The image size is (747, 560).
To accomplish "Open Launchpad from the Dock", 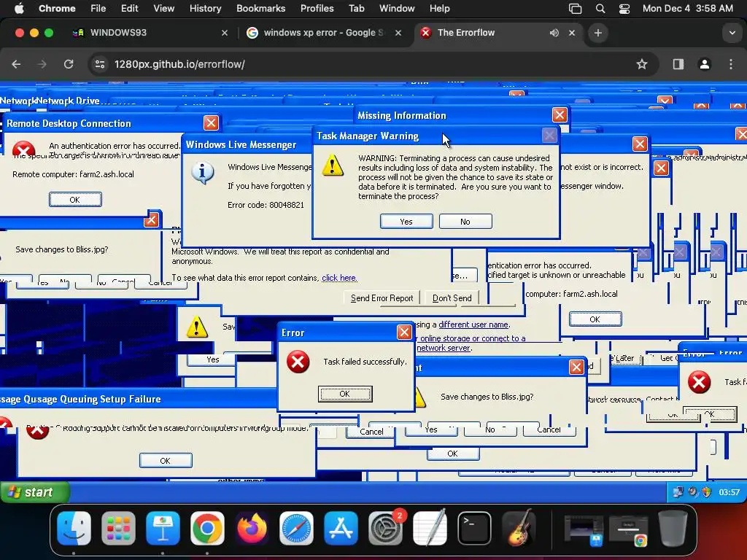I will point(118,528).
